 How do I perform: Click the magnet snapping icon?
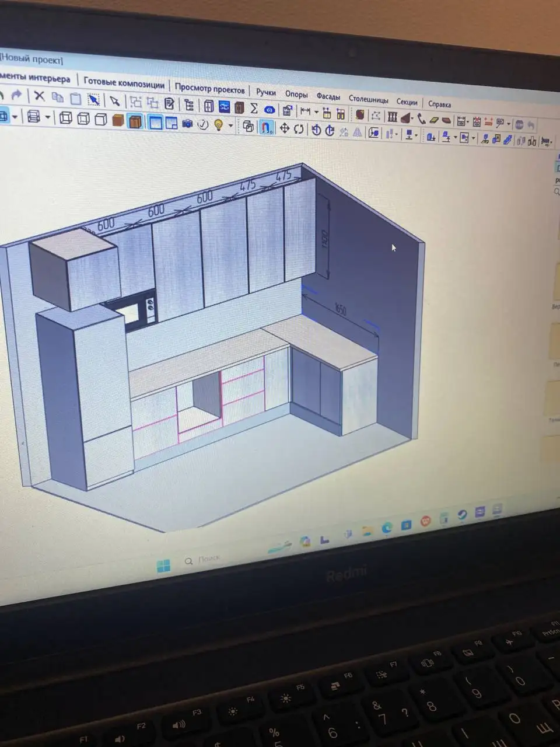coord(267,127)
